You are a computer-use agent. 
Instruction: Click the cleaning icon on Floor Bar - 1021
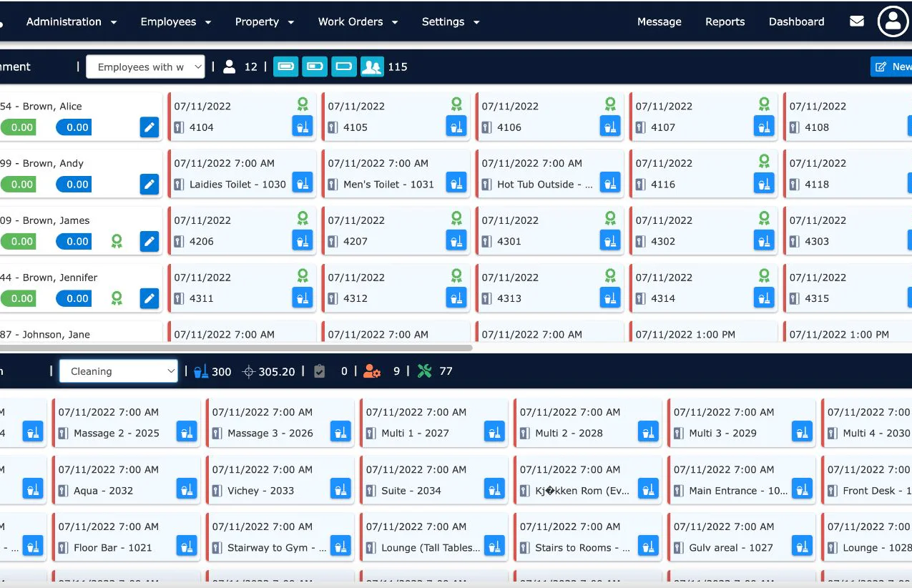point(187,547)
